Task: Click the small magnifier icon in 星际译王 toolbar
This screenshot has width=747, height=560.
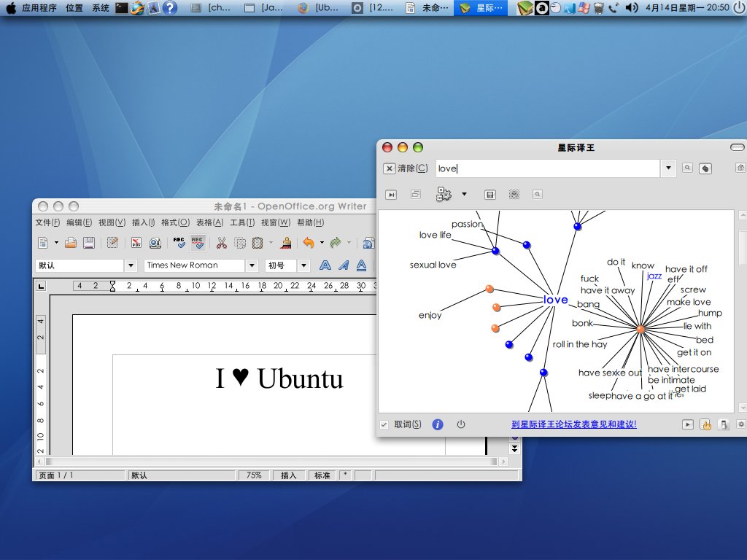Action: tap(538, 194)
